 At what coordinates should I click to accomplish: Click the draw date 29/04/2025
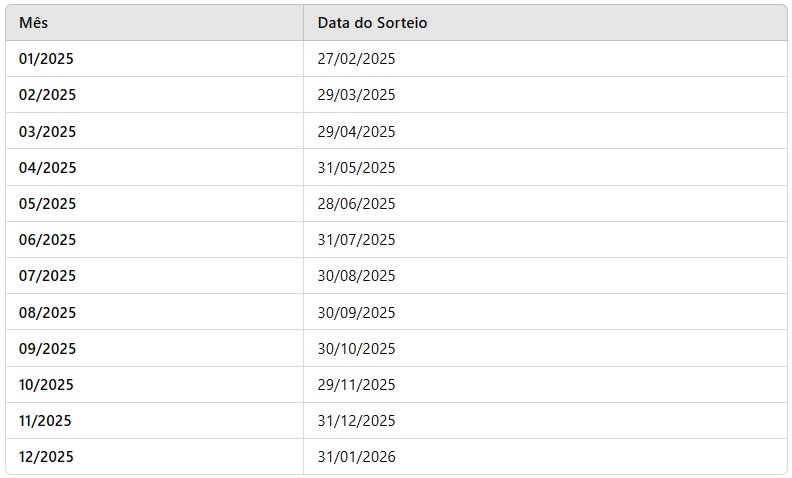tap(356, 131)
